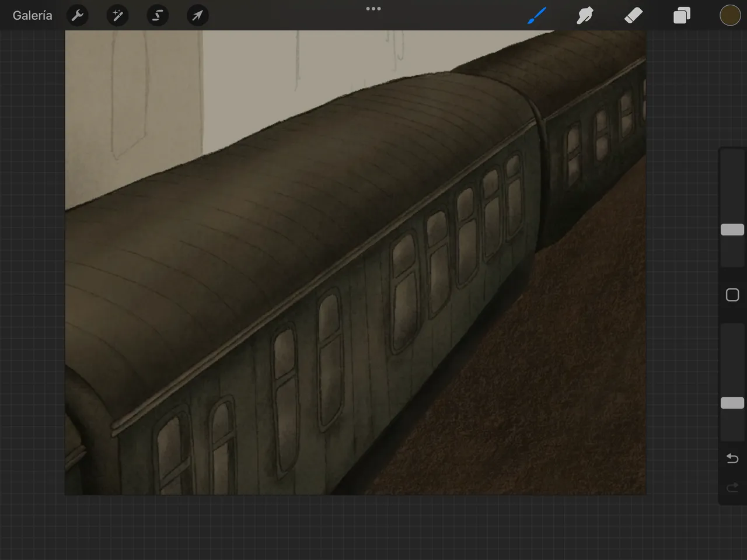Open the Actions wrench menu
747x560 pixels.
(78, 15)
